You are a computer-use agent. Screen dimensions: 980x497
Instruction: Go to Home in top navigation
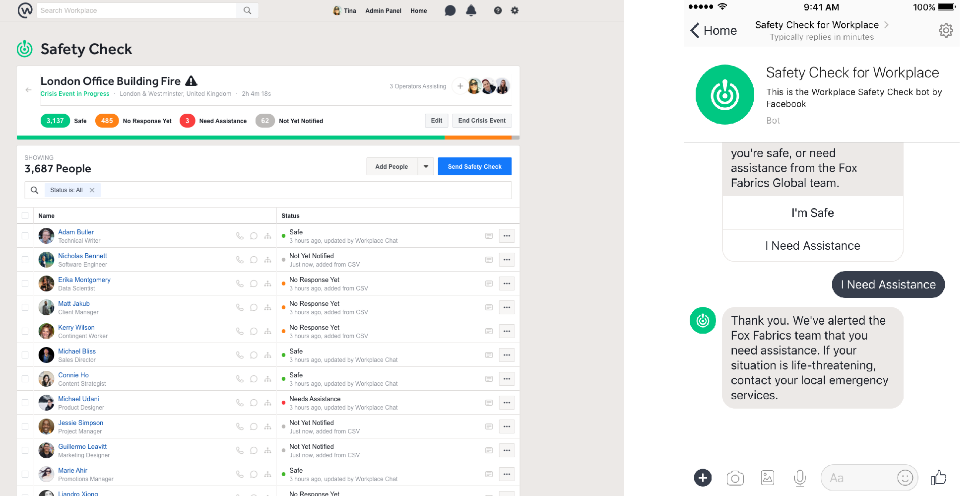tap(418, 10)
